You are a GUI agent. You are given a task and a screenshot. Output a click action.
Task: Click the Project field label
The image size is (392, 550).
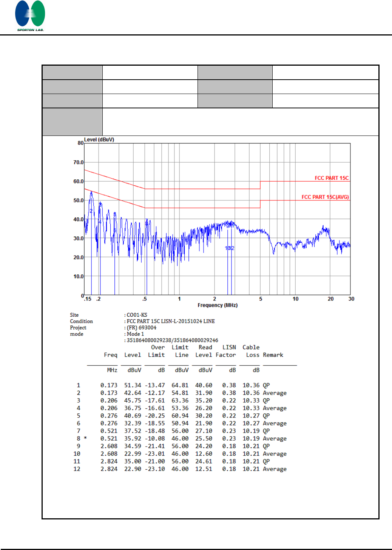point(78,328)
